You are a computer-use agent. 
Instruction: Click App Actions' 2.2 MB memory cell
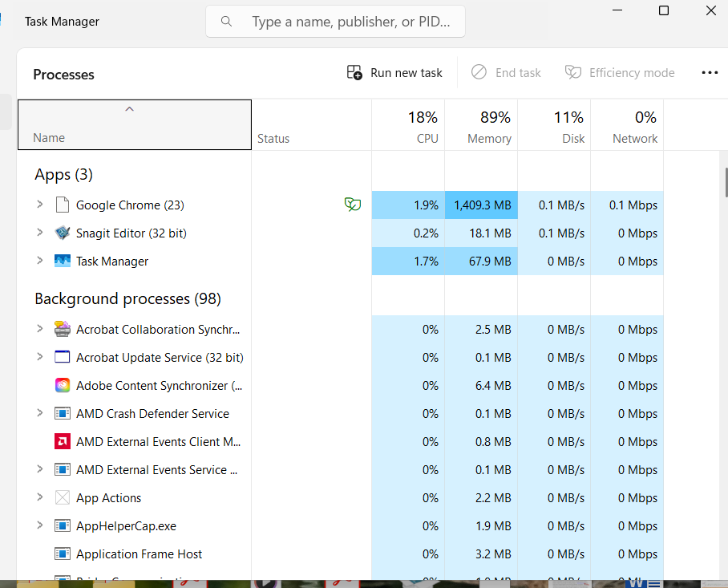coord(481,498)
